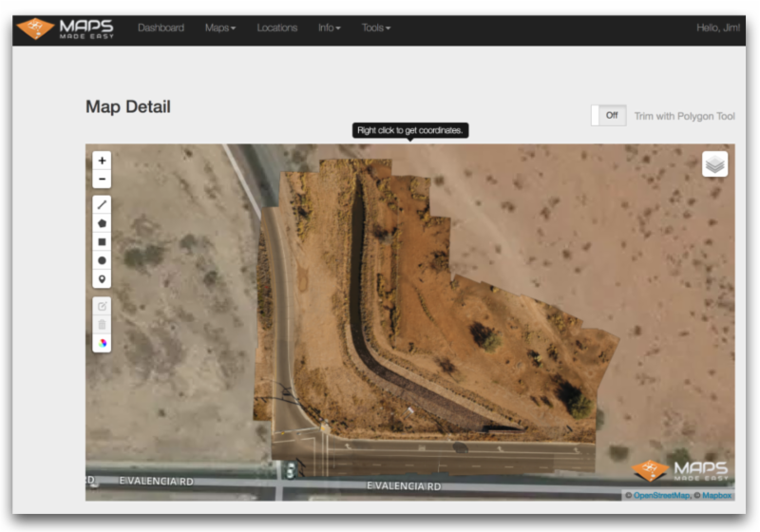Image resolution: width=760 pixels, height=532 pixels.
Task: Open the color wheel style picker
Action: pyautogui.click(x=102, y=343)
